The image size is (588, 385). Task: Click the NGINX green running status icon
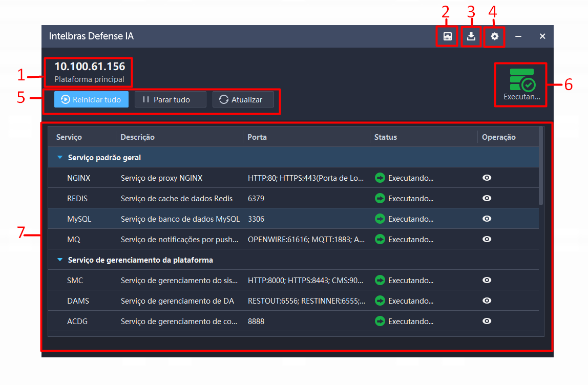[380, 178]
